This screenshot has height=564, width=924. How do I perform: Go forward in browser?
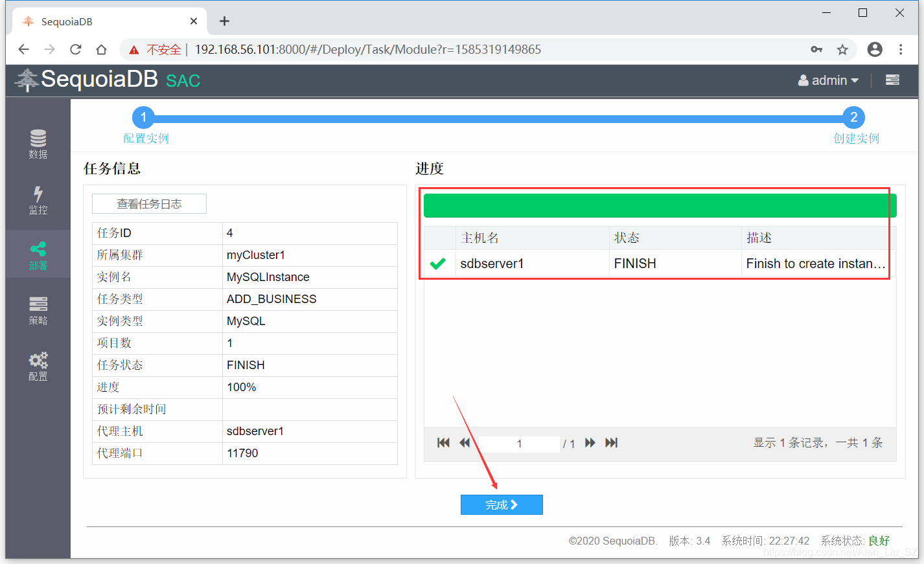(50, 49)
